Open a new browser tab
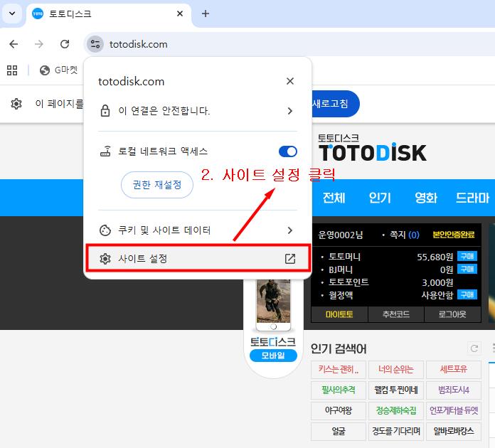This screenshot has width=495, height=448. (206, 14)
